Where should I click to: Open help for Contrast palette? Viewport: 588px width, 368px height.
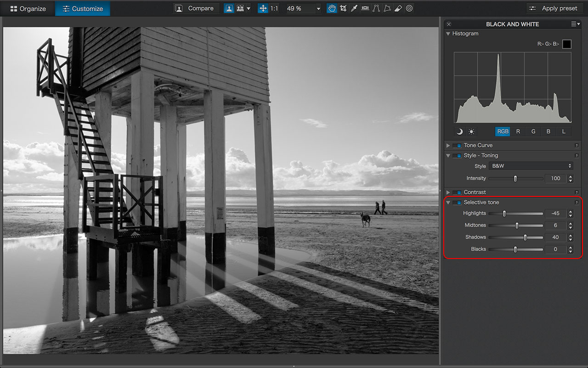pos(577,192)
